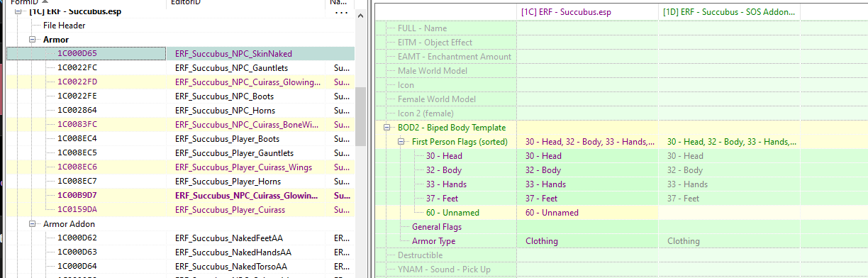Select record 1C008EC5

click(x=77, y=153)
